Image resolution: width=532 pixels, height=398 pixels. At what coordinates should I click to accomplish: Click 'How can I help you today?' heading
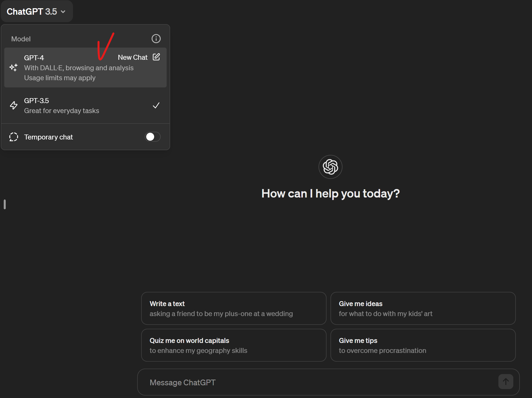pyautogui.click(x=331, y=194)
